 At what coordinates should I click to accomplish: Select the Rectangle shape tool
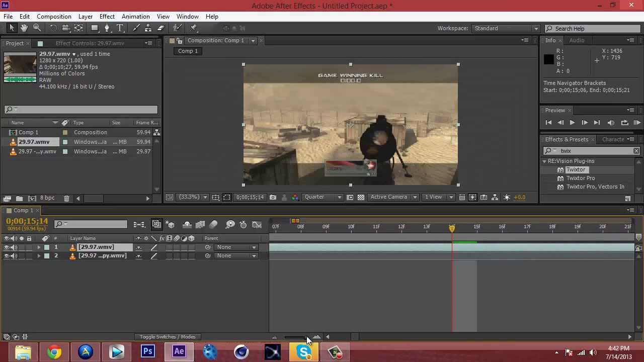pos(95,28)
